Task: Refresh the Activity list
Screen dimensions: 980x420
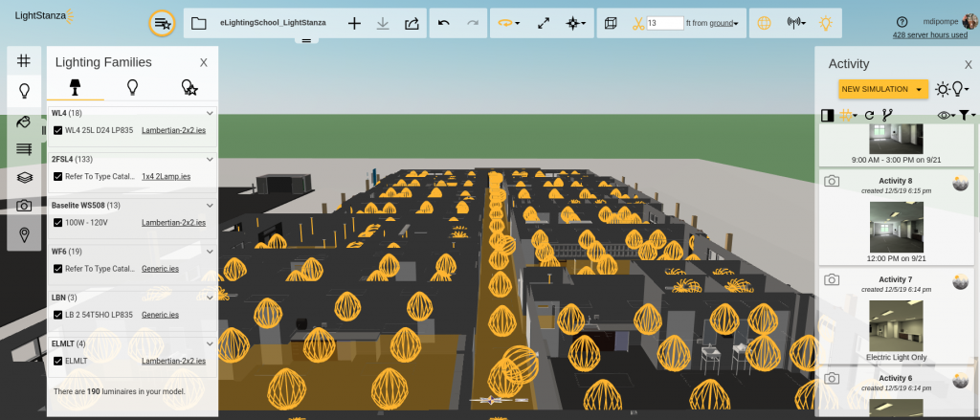Action: 869,115
